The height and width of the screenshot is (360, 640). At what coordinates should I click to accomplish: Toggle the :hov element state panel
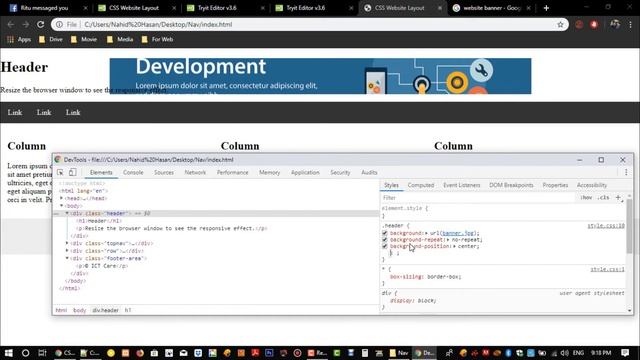tap(586, 198)
